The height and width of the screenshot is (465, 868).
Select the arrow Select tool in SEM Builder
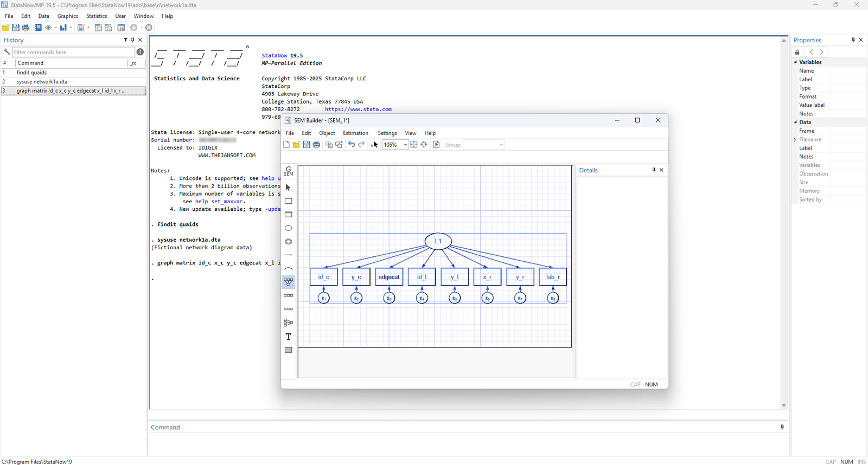point(289,188)
